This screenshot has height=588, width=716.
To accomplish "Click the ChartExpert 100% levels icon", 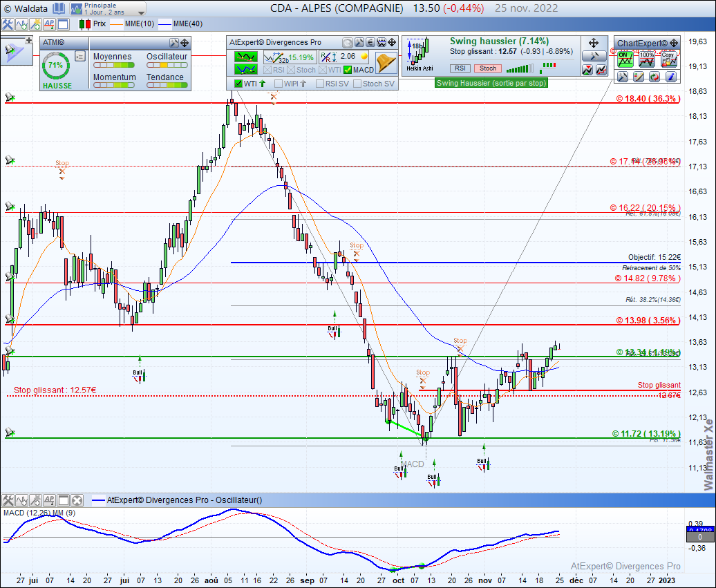I will coord(647,59).
